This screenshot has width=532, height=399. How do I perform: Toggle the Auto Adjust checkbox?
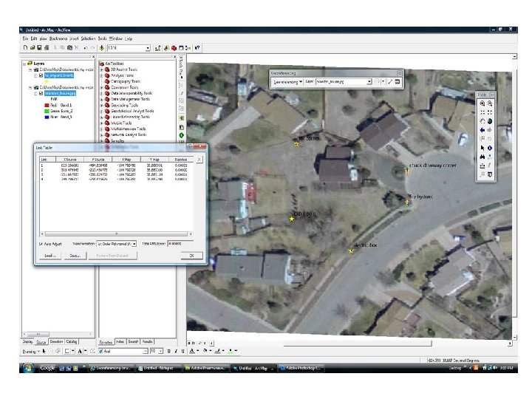click(x=41, y=244)
